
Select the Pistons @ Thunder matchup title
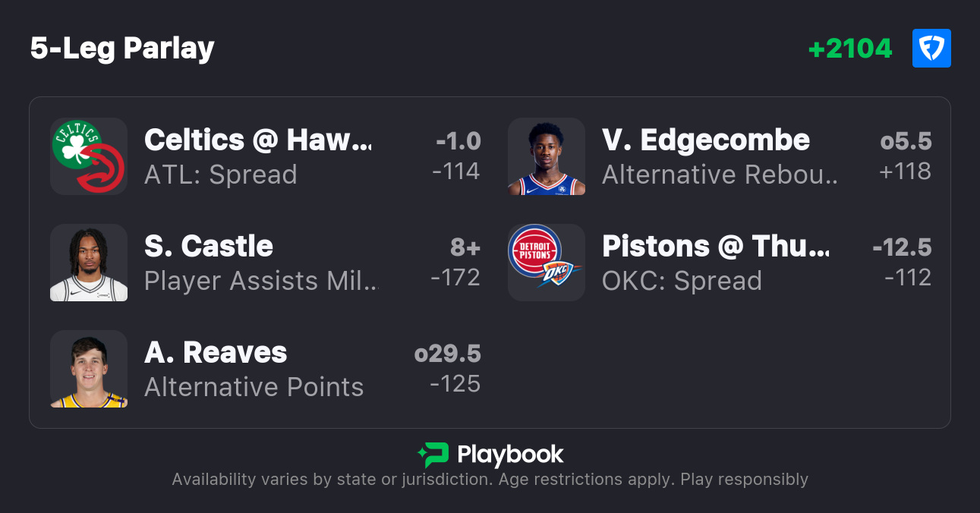[x=715, y=247]
